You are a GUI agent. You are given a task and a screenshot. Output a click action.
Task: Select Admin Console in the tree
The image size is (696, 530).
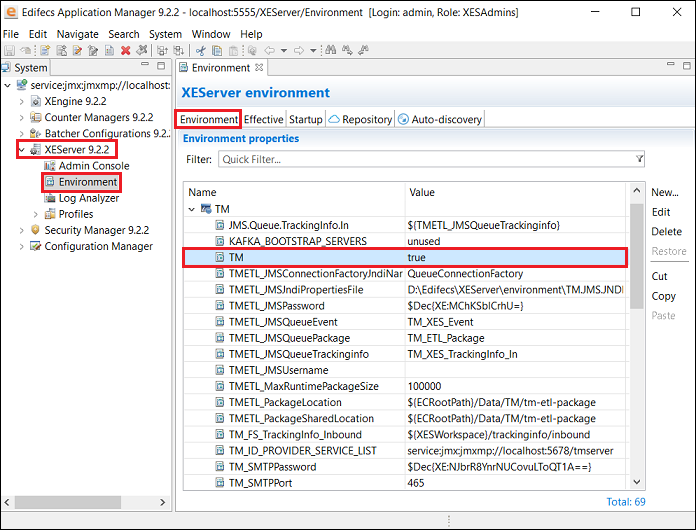[94, 166]
